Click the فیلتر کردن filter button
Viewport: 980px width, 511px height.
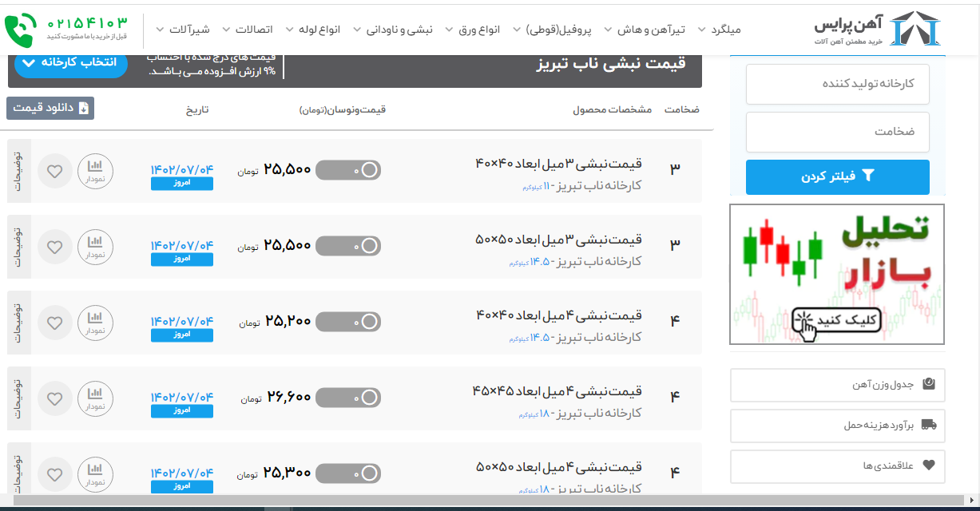coord(837,176)
